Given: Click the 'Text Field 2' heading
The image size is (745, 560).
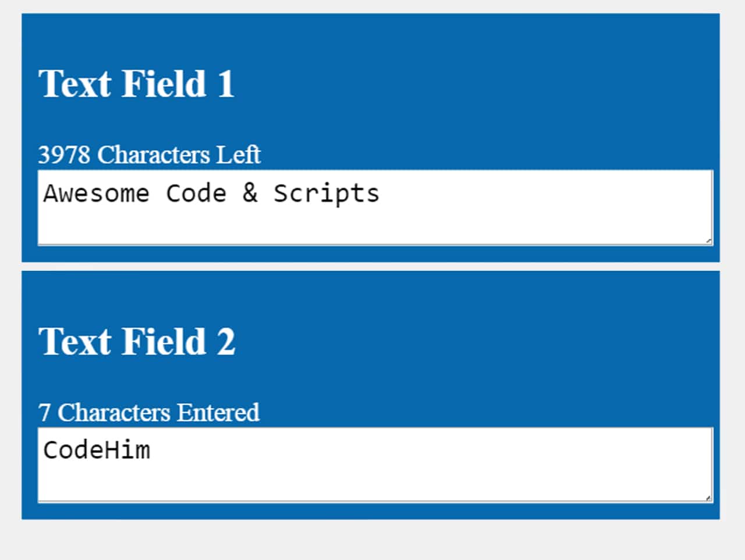Looking at the screenshot, I should tap(138, 342).
